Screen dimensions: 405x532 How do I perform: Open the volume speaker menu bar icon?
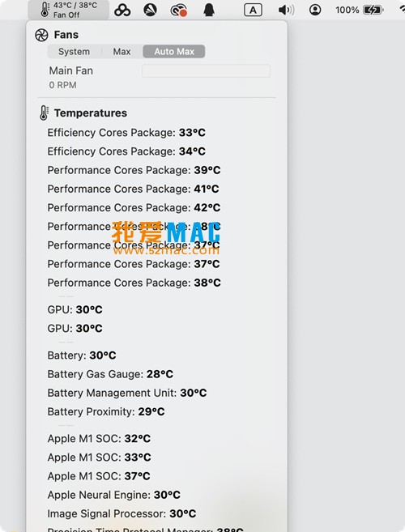tap(286, 10)
